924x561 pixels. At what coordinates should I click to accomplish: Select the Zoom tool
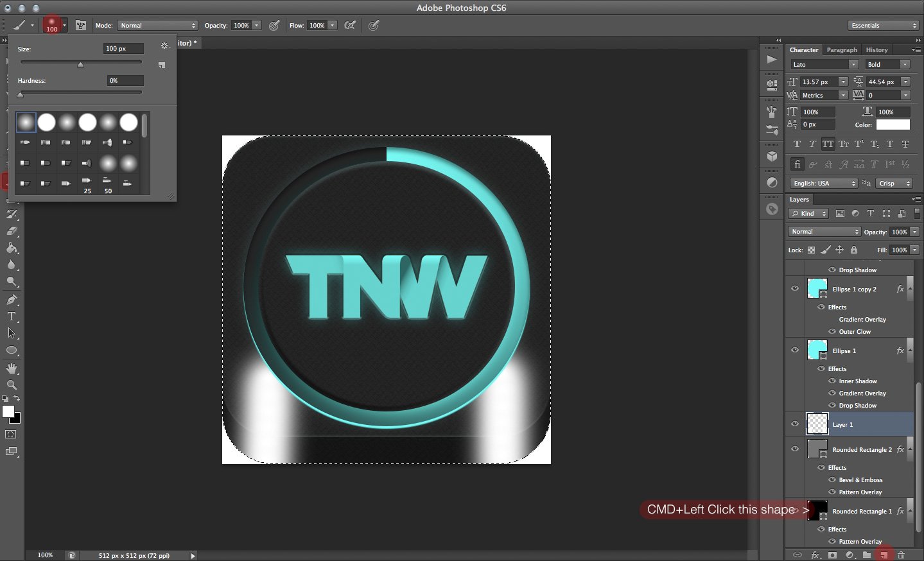[x=12, y=385]
